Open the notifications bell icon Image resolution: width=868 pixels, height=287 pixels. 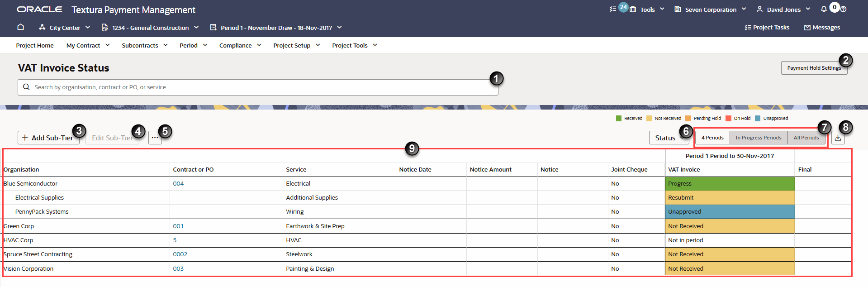coord(824,9)
